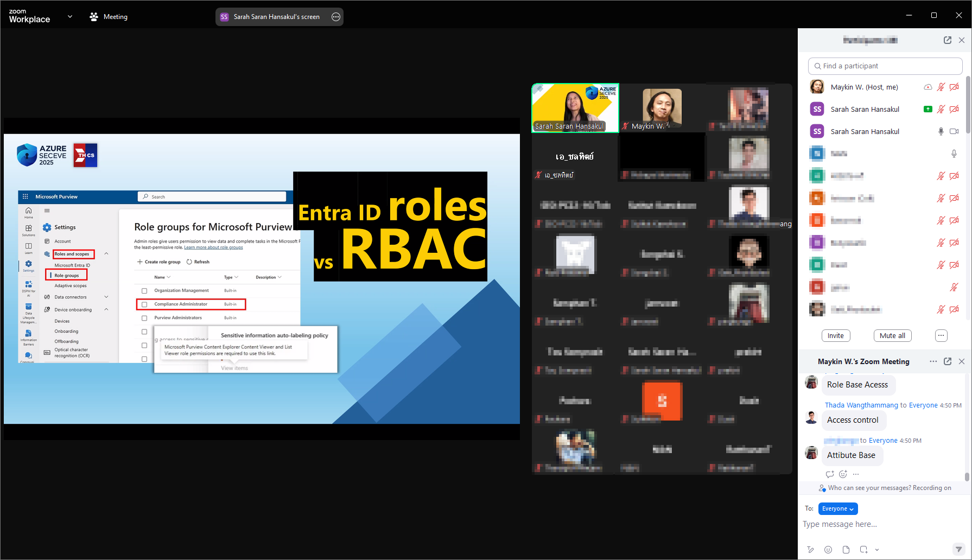The image size is (972, 560).
Task: Select Role groups item in shared screen
Action: coord(67,276)
